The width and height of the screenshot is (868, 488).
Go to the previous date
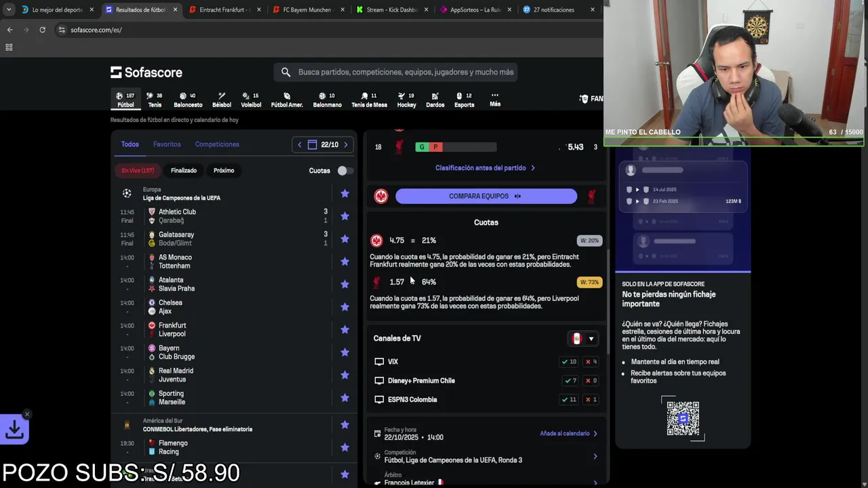tap(299, 144)
